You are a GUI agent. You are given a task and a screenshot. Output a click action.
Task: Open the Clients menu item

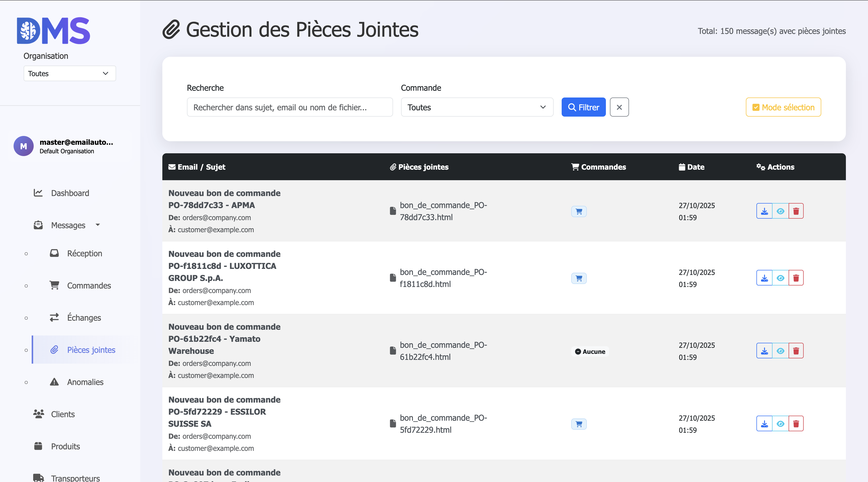tap(63, 414)
